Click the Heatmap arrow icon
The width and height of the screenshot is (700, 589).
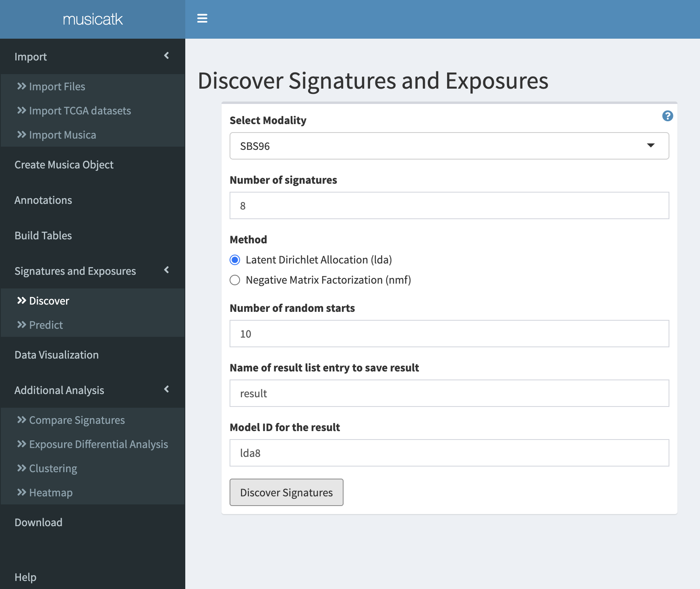(21, 492)
